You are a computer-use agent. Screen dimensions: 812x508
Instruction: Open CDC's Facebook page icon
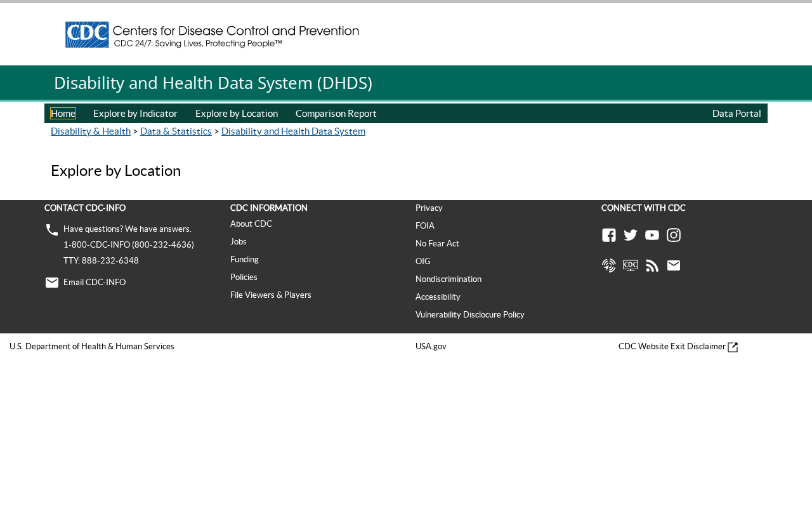tap(609, 235)
